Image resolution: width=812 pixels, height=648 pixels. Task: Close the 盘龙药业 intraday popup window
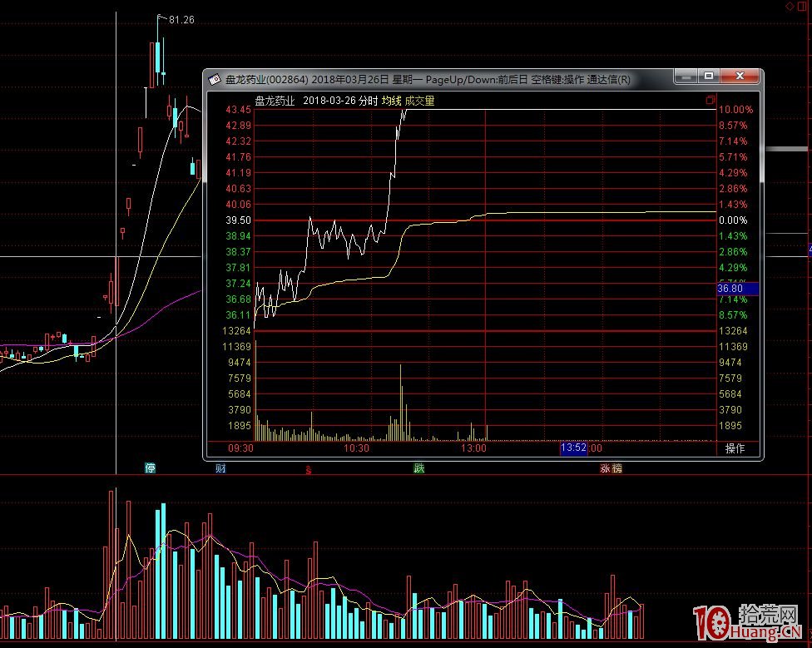point(740,77)
